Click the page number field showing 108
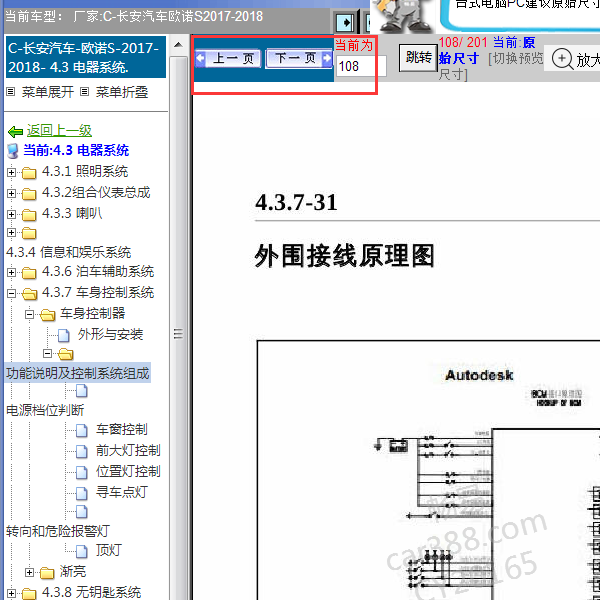 click(x=361, y=67)
